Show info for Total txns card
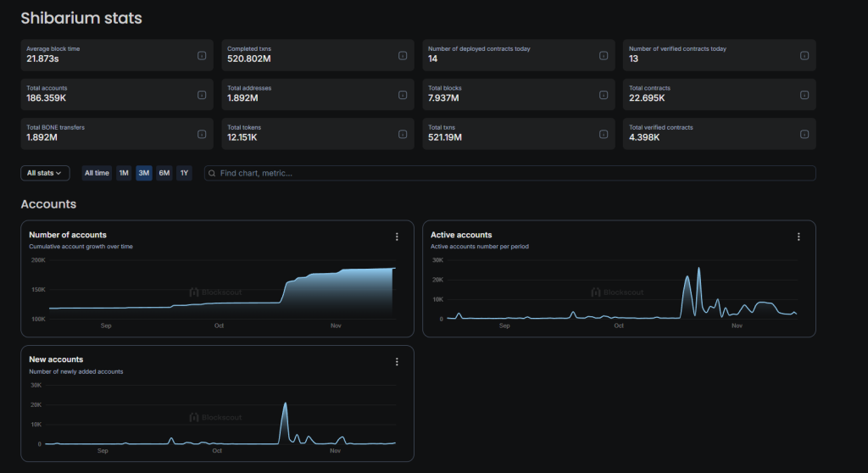 point(604,134)
